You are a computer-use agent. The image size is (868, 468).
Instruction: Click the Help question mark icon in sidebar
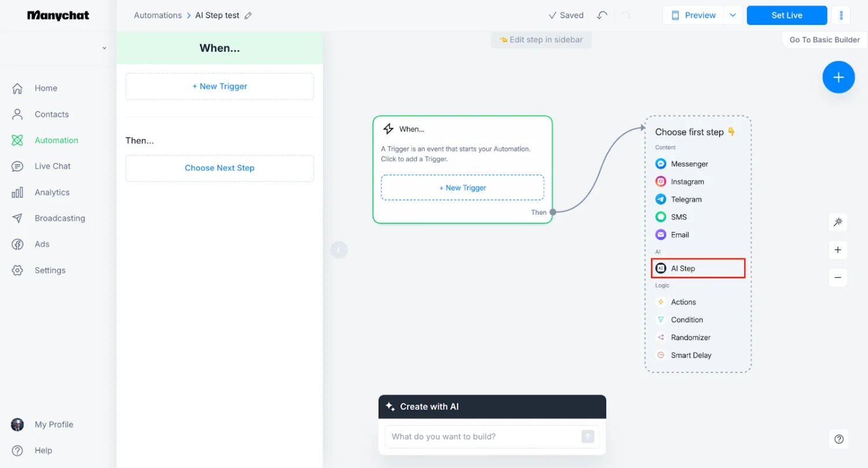(17, 451)
